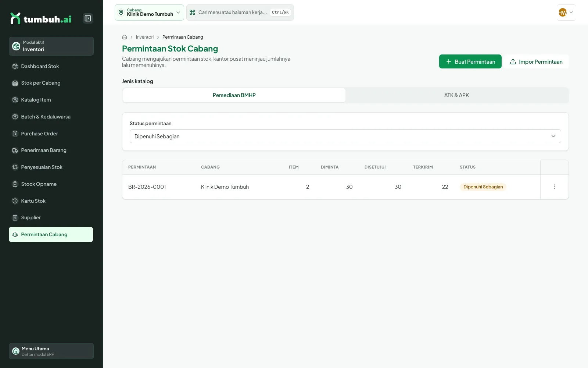The image size is (588, 368).
Task: Open the Cabang Klinik Demo Tumbuh selector
Action: pyautogui.click(x=149, y=13)
